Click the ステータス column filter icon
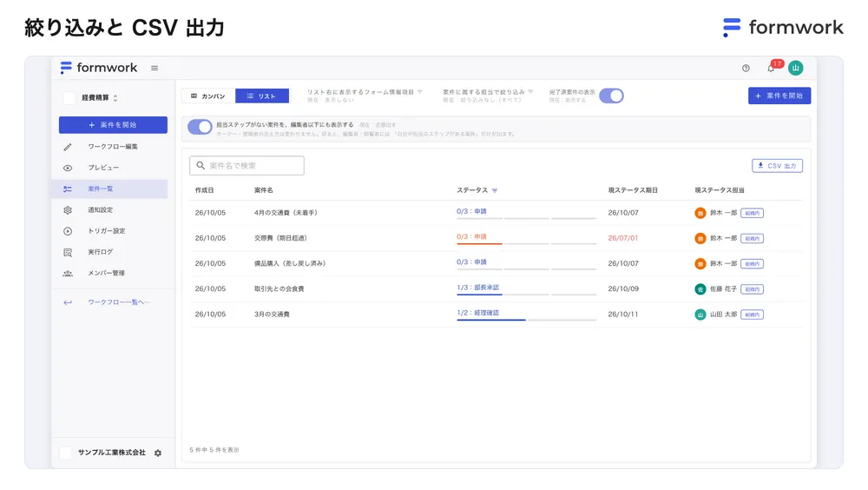This screenshot has height=490, width=868. (x=495, y=190)
